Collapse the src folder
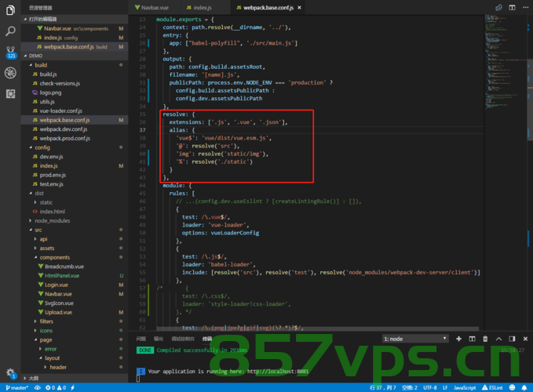The width and height of the screenshot is (533, 392). coord(75,230)
